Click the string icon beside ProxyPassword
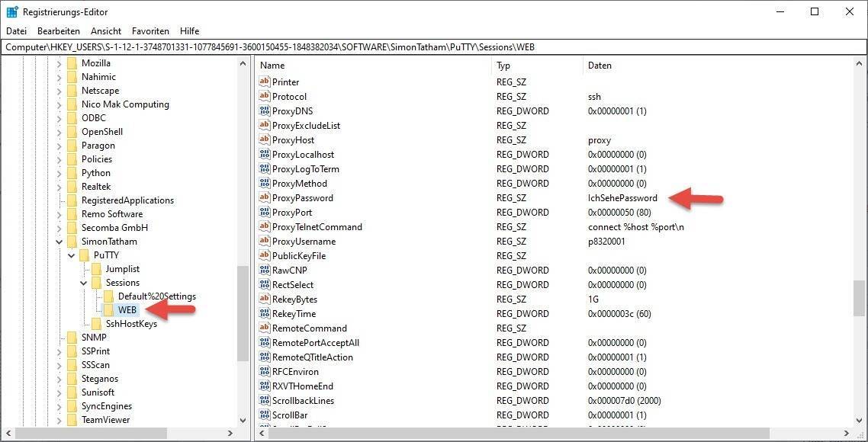Viewport: 868px width, 442px height. click(265, 198)
